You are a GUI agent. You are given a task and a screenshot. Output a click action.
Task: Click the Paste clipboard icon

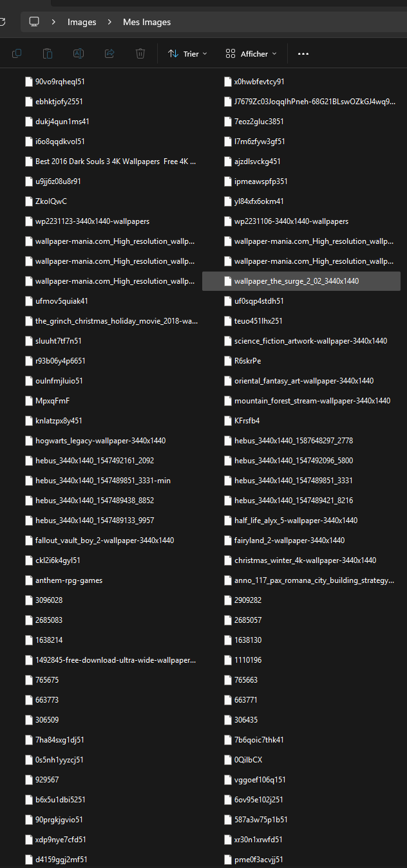coord(48,53)
